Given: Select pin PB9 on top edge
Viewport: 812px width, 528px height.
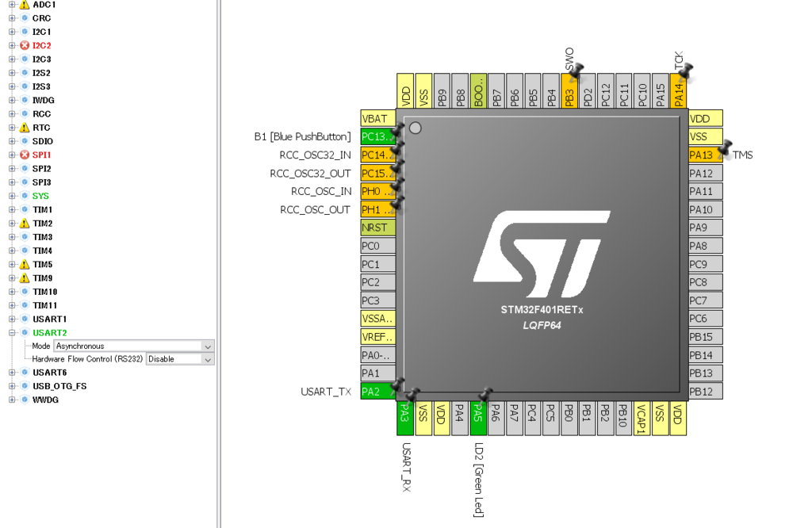Looking at the screenshot, I should [442, 90].
